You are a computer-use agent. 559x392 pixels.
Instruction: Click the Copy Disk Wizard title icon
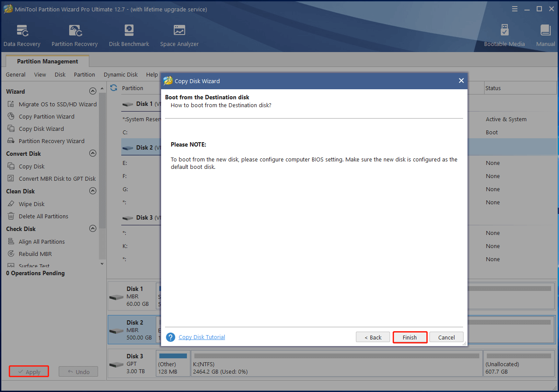point(168,80)
